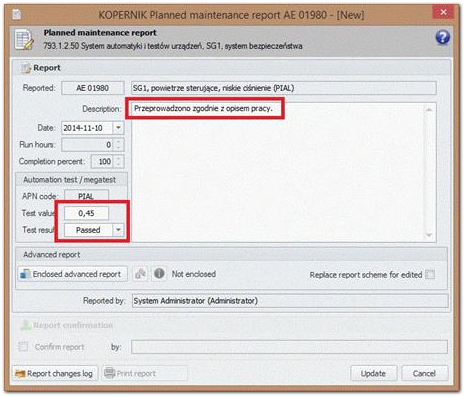Viewport: 465px width, 397px height.
Task: Click the APN code field PIAL
Action: 86,196
